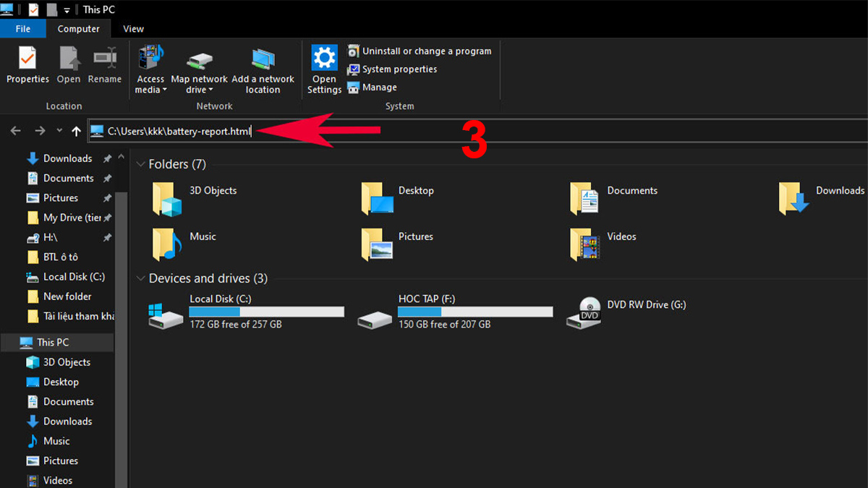Screen dimensions: 868x488
Task: Open the Access media dropdown
Action: 150,70
